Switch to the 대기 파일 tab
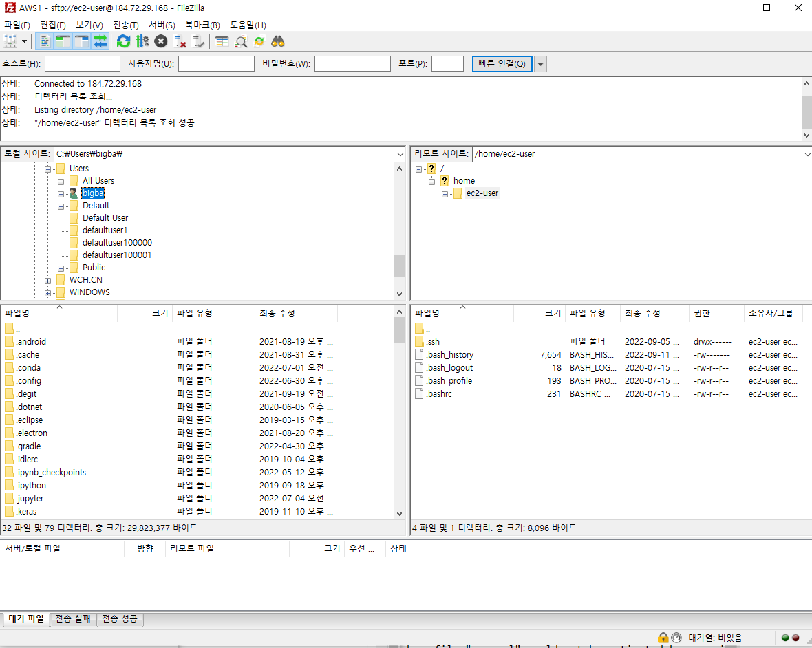 [x=26, y=619]
